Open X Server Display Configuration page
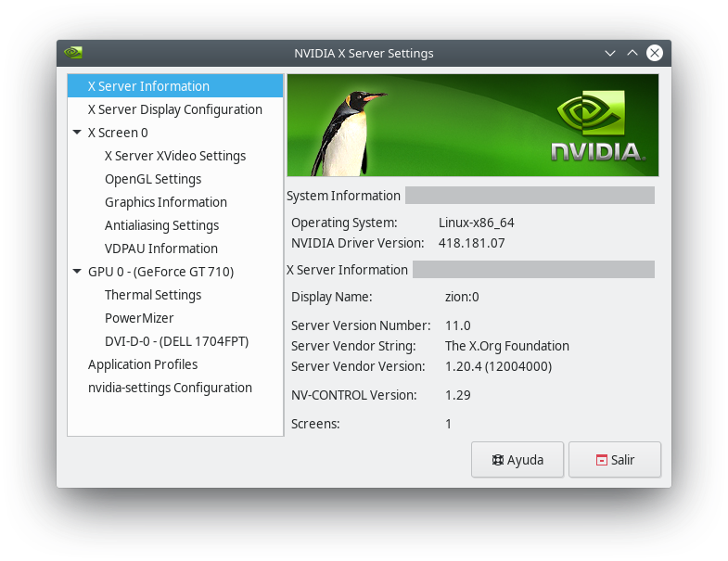Image resolution: width=728 pixels, height=561 pixels. [175, 109]
